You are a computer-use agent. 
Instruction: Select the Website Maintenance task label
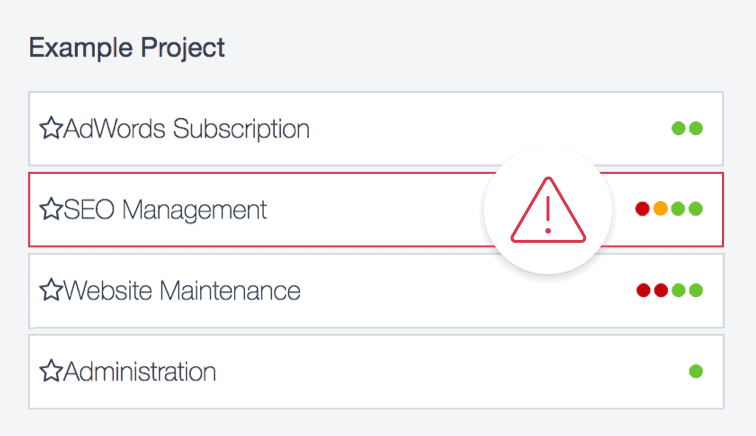pyautogui.click(x=182, y=291)
